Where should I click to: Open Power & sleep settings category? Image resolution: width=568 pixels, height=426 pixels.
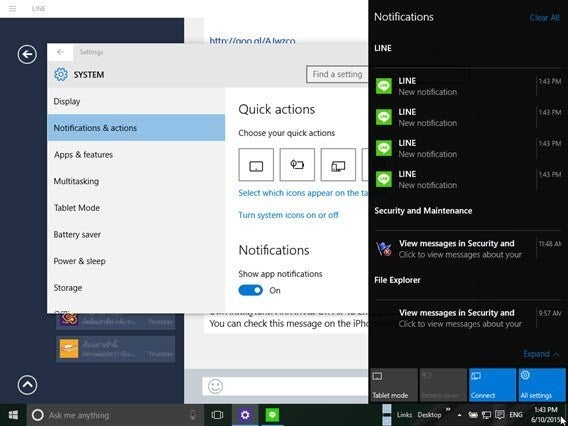pos(136,261)
